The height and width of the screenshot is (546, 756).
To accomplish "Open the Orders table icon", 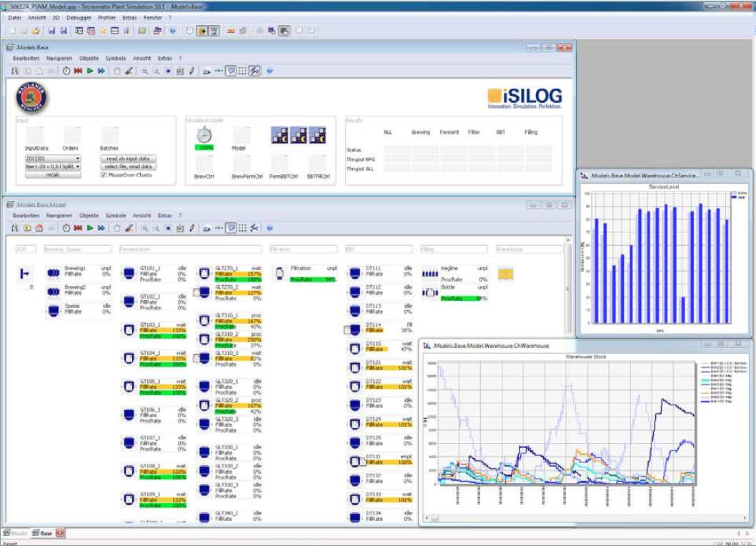I will tap(72, 135).
